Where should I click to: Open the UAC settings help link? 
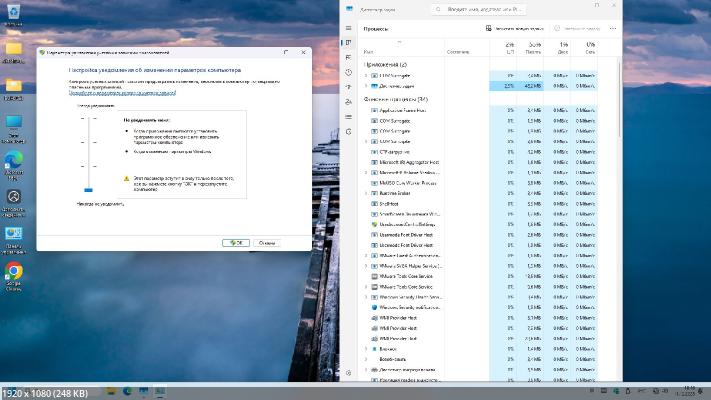pyautogui.click(x=122, y=92)
